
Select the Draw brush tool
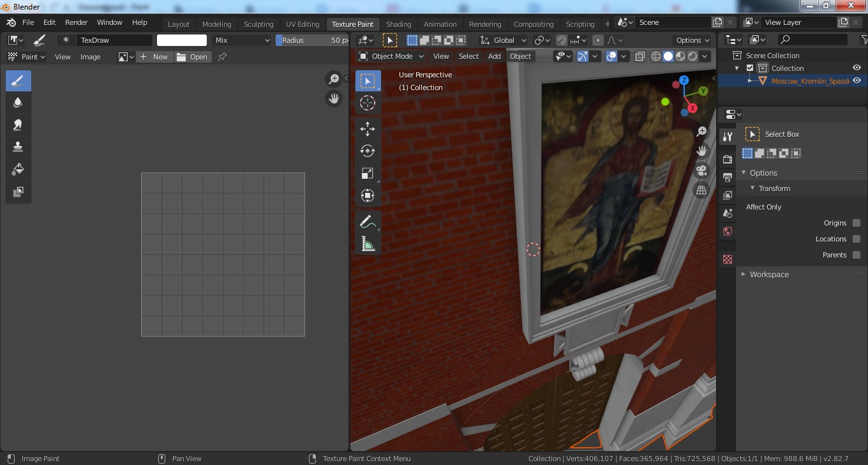pyautogui.click(x=18, y=81)
